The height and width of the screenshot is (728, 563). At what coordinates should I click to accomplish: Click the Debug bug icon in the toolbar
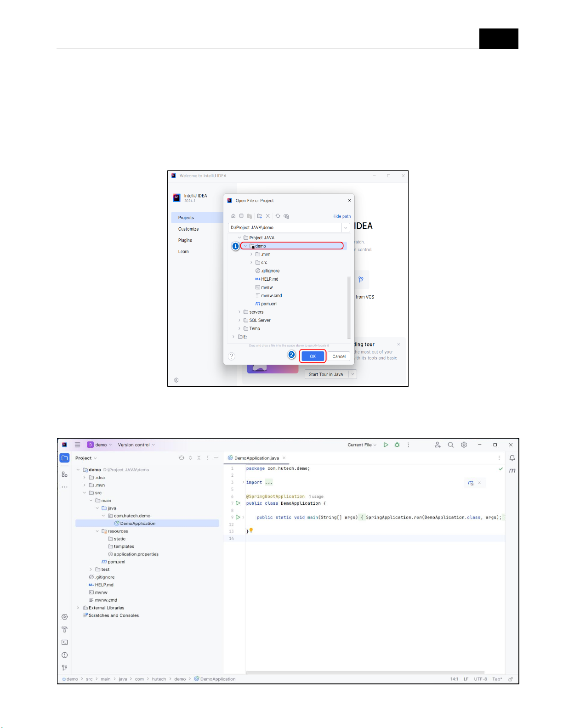coord(397,445)
